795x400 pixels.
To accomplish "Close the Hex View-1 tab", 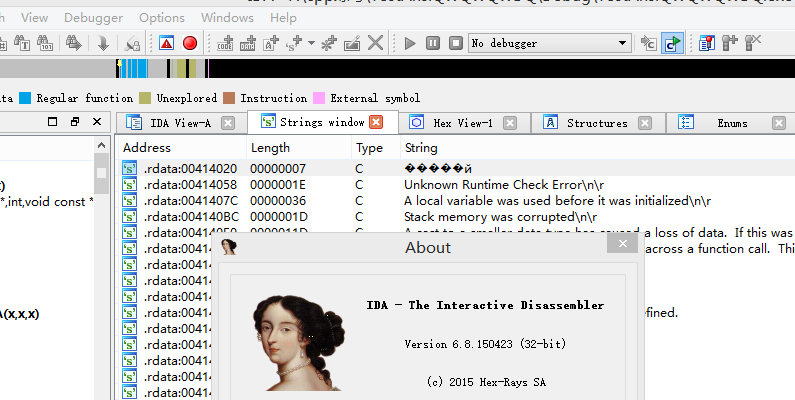I will click(510, 123).
